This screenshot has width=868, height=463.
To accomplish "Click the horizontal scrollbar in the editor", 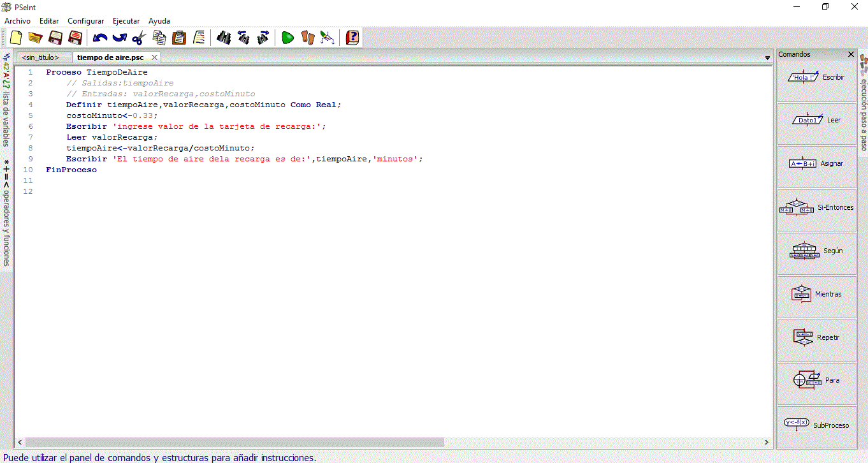I will click(x=234, y=442).
